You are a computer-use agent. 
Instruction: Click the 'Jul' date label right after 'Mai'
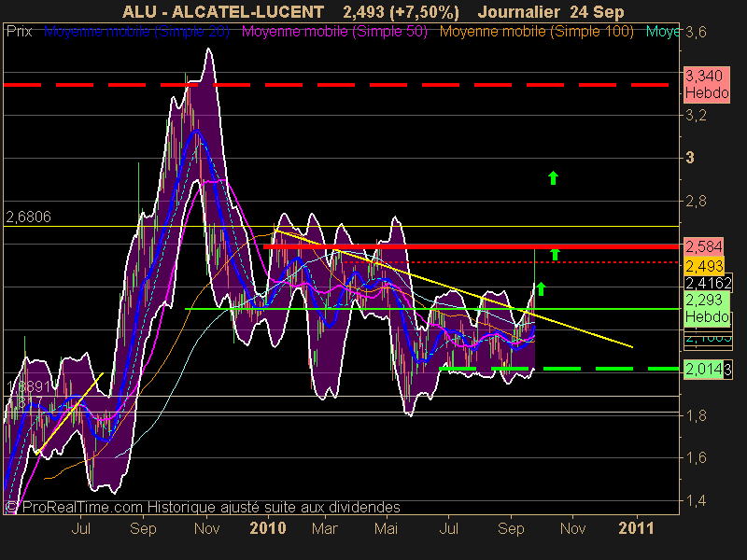448,528
